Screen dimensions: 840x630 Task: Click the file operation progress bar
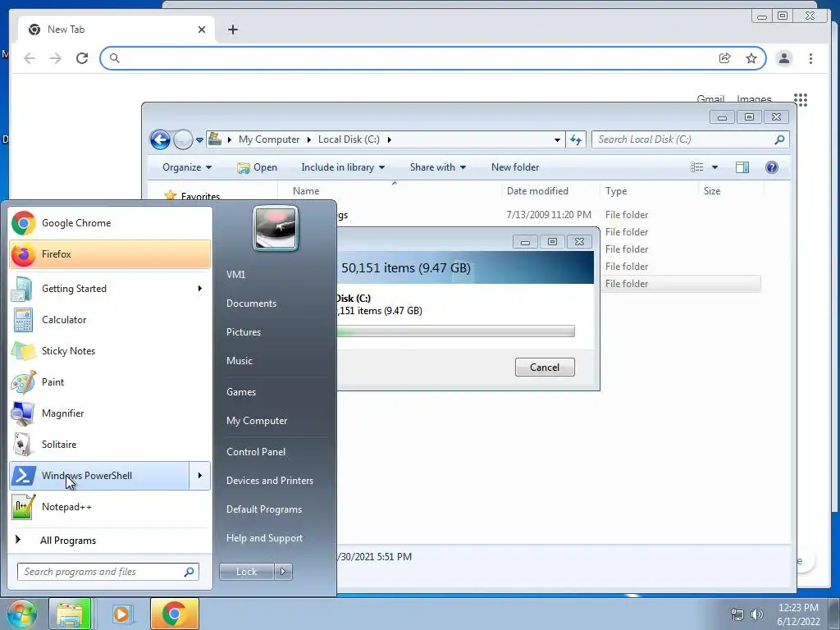tap(456, 331)
